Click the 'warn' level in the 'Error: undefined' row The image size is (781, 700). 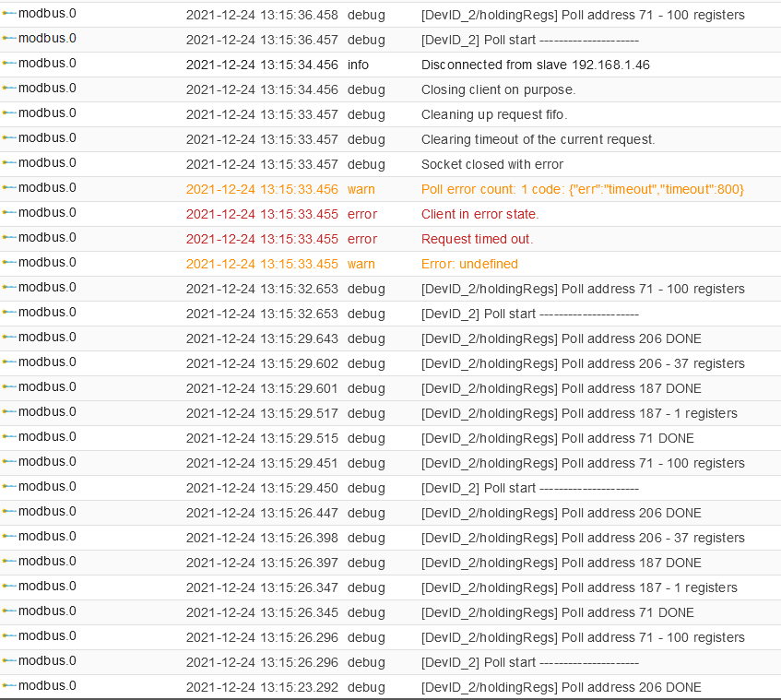point(361,264)
